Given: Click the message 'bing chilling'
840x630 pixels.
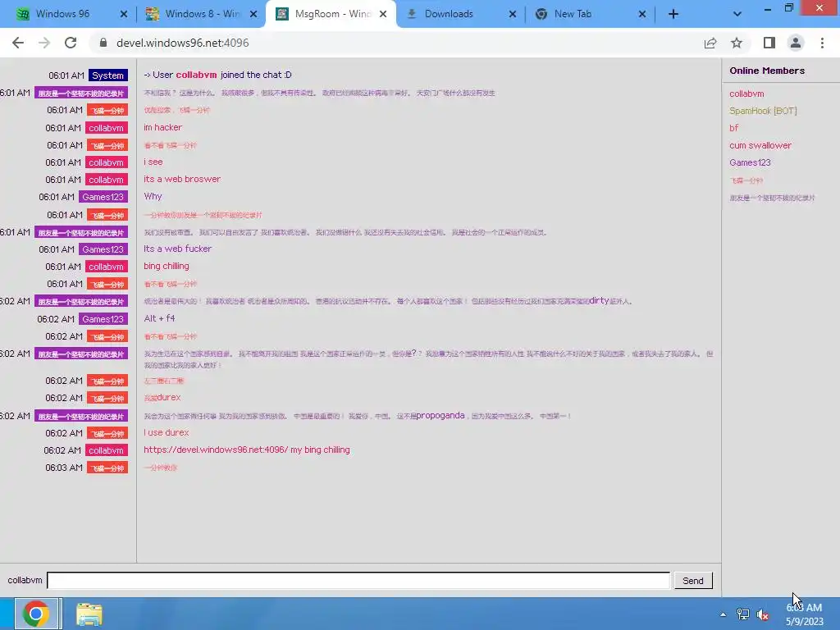Looking at the screenshot, I should point(166,266).
